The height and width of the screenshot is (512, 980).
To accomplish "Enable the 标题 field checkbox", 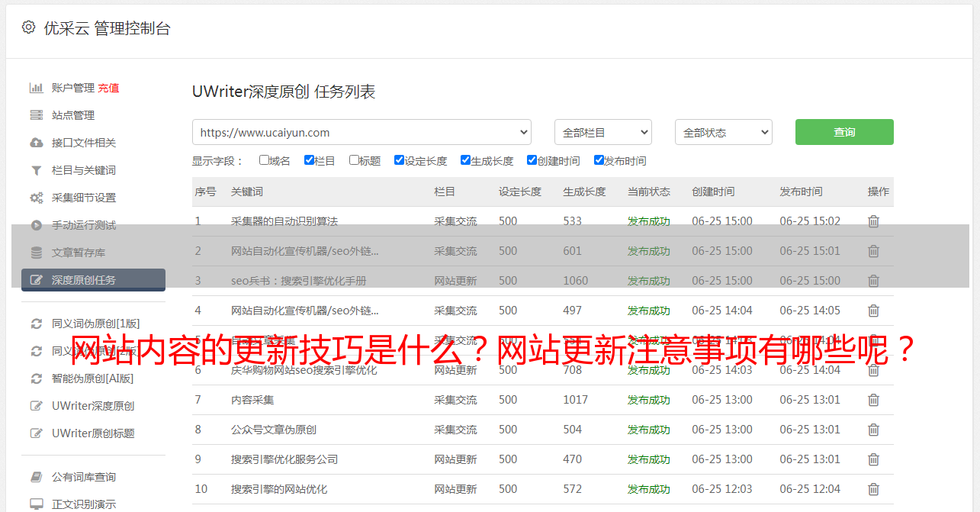I will click(x=354, y=160).
